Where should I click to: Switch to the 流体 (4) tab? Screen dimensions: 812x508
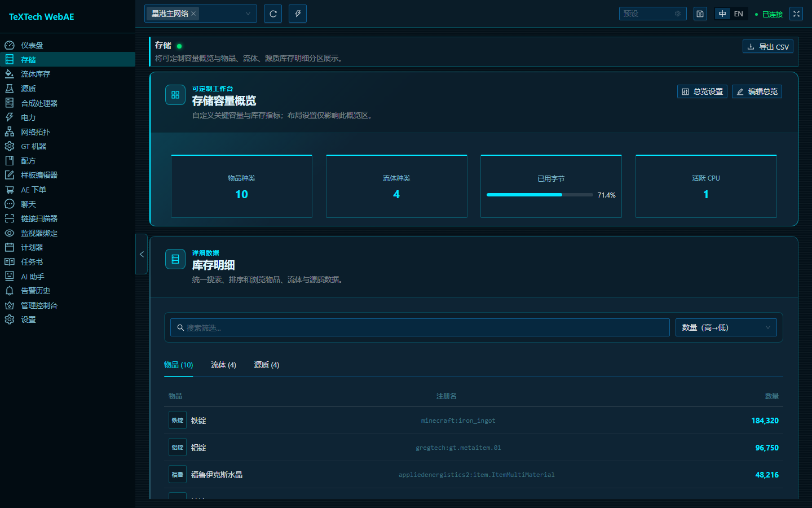pyautogui.click(x=223, y=365)
